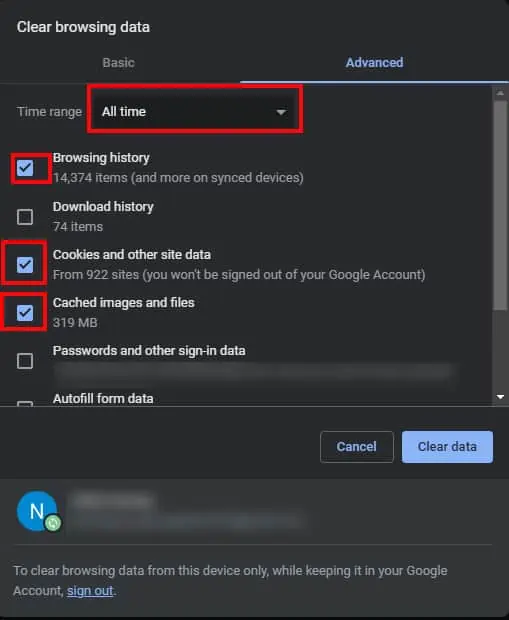Click the Cancel button

(357, 446)
